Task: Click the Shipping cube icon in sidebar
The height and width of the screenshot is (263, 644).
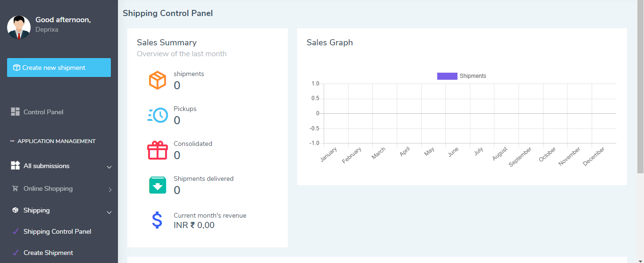Action: coord(15,210)
